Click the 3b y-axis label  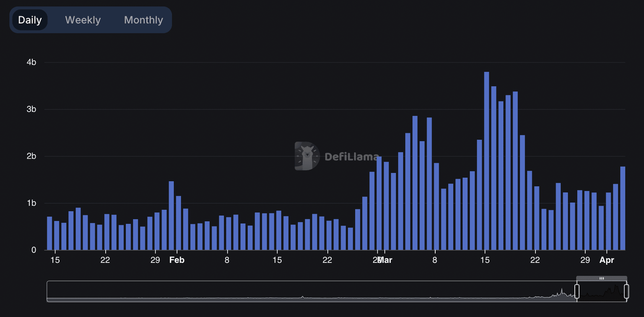(x=31, y=110)
